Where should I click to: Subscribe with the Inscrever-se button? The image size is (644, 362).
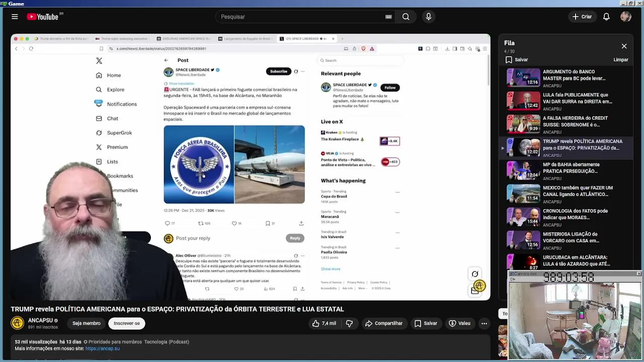[127, 323]
